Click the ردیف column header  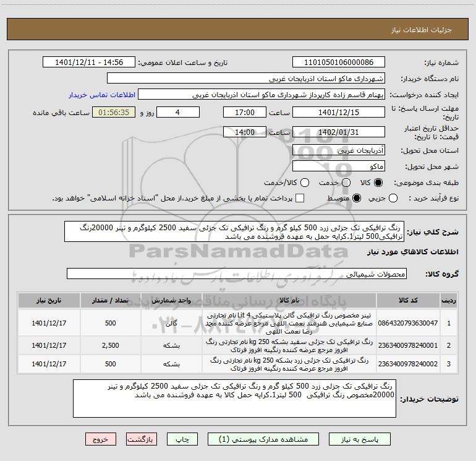[449, 300]
